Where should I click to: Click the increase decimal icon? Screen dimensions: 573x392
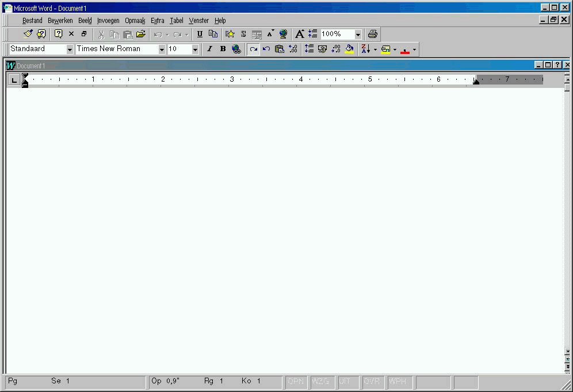tap(293, 49)
